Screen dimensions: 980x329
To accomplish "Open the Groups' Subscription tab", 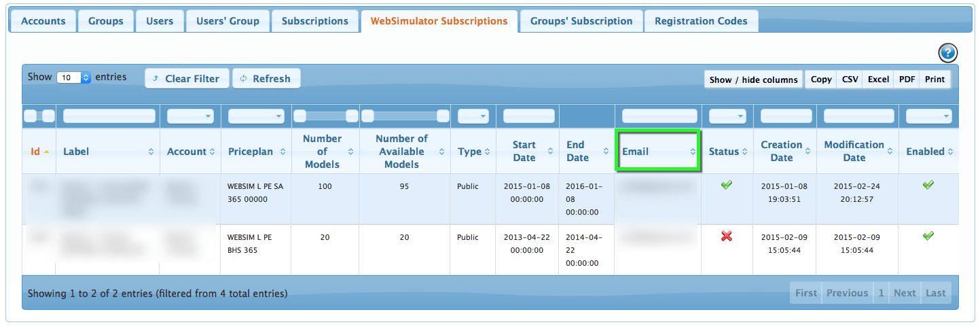I will click(x=581, y=21).
